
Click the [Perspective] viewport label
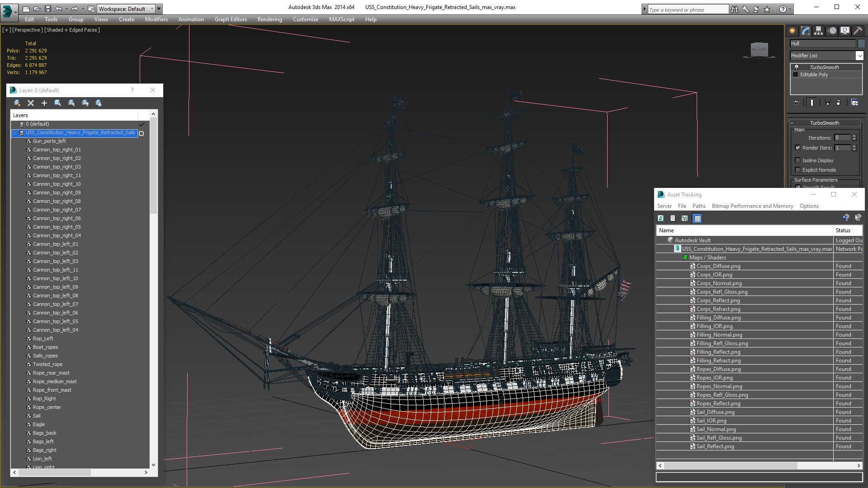27,30
